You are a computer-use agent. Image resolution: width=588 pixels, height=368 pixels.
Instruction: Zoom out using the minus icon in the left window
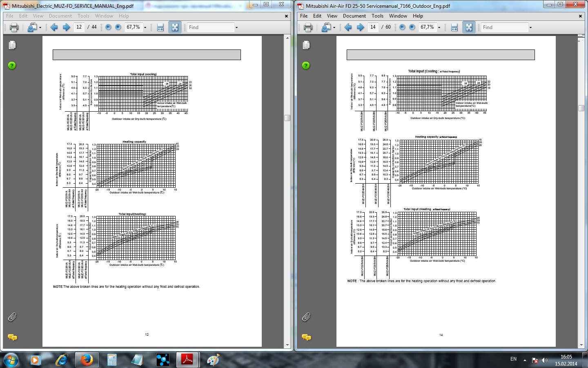tap(108, 27)
